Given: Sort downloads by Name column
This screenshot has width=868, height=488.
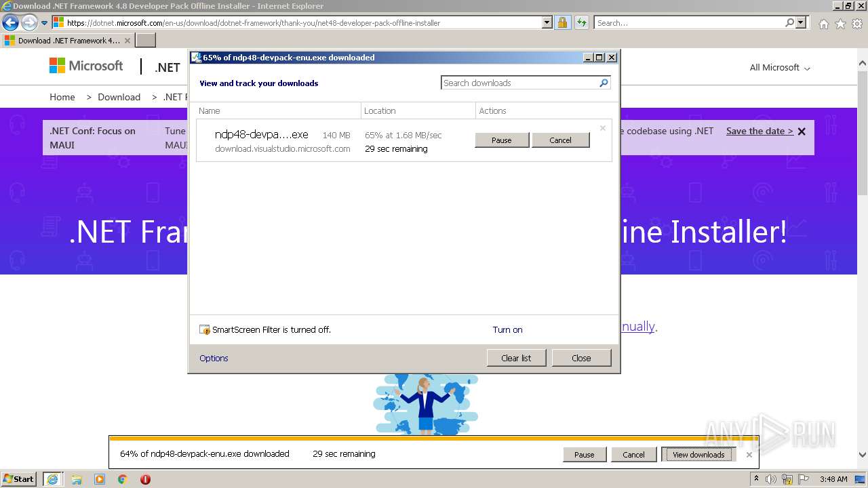Looking at the screenshot, I should (278, 110).
